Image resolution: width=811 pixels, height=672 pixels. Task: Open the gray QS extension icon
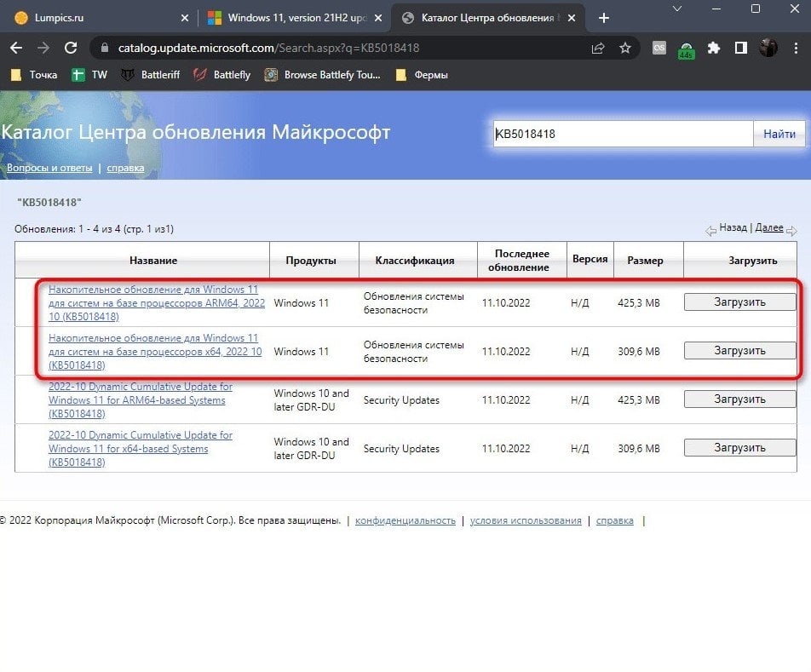coord(659,48)
